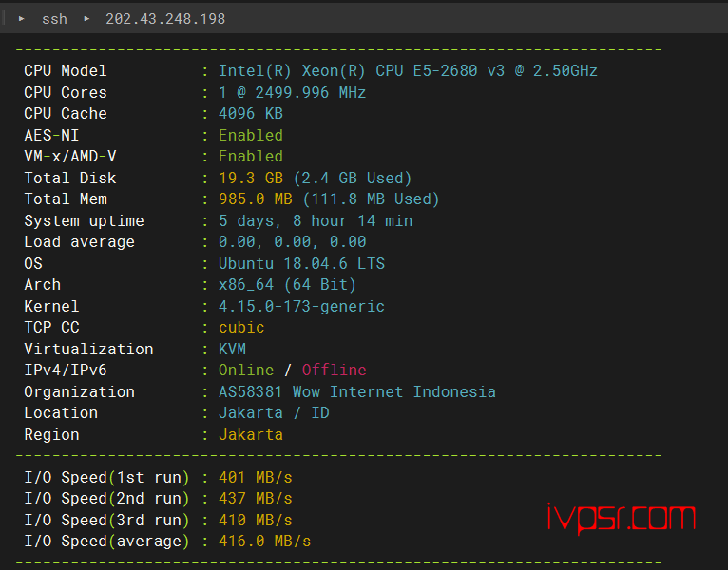The image size is (728, 570).
Task: Click the 985.0 MB memory value
Action: [256, 199]
